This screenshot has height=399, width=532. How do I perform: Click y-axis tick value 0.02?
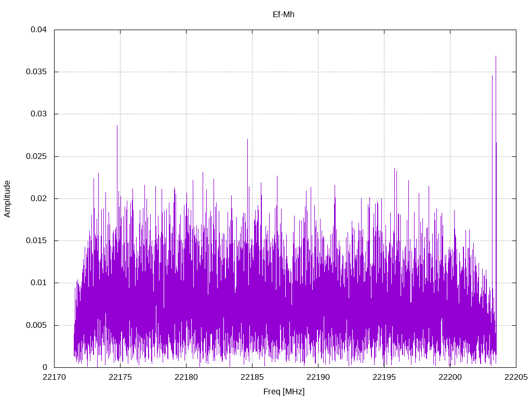click(38, 198)
